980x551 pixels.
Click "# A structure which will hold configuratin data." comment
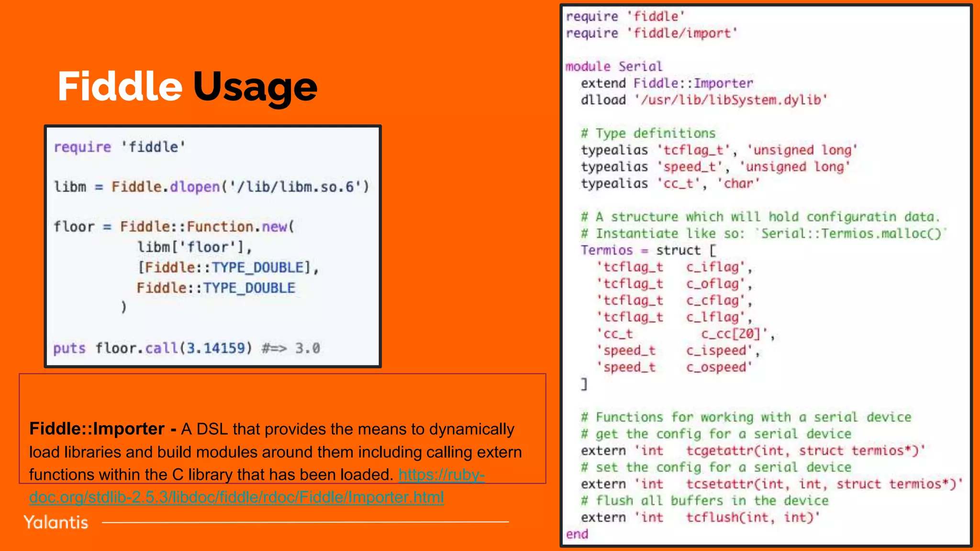[x=760, y=217]
